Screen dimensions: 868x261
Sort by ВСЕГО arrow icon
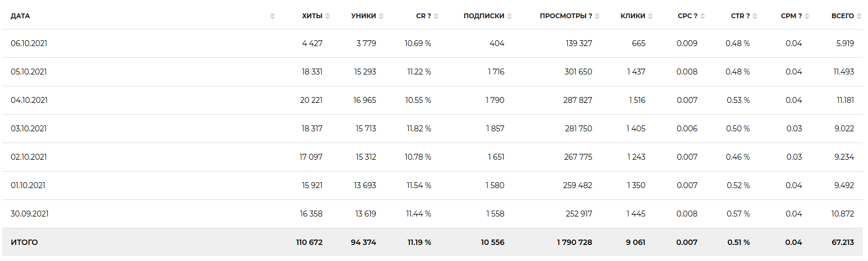click(x=859, y=16)
